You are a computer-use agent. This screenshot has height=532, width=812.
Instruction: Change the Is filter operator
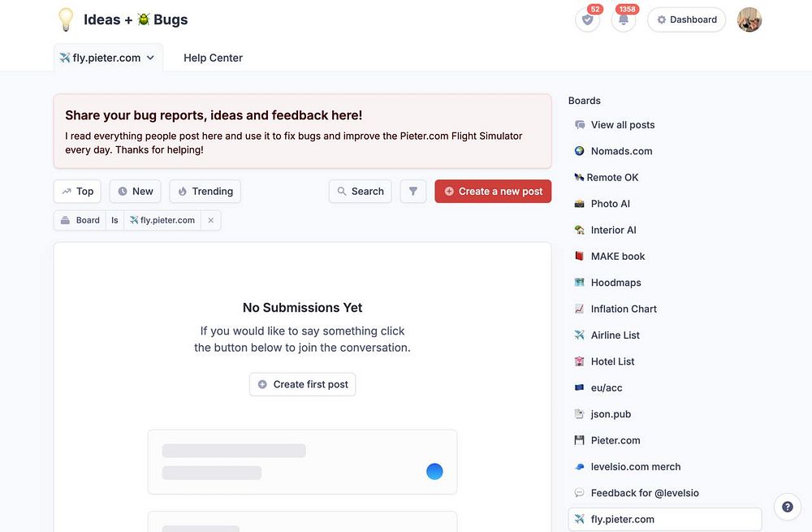point(115,220)
